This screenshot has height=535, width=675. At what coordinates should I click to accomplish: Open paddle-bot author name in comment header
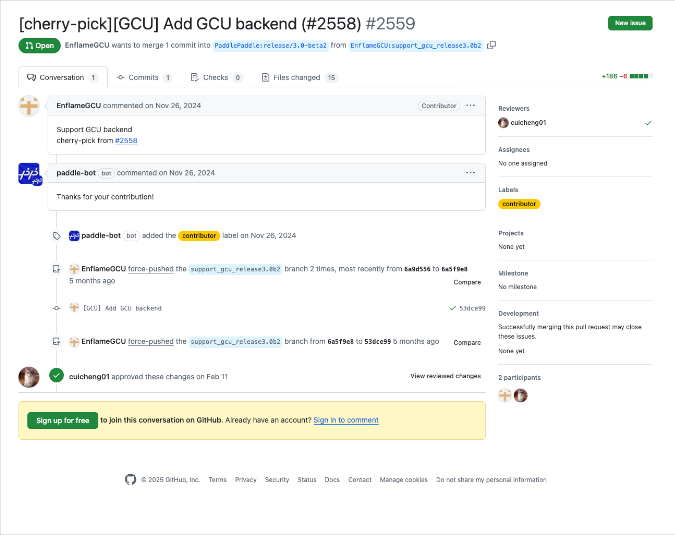pos(76,173)
